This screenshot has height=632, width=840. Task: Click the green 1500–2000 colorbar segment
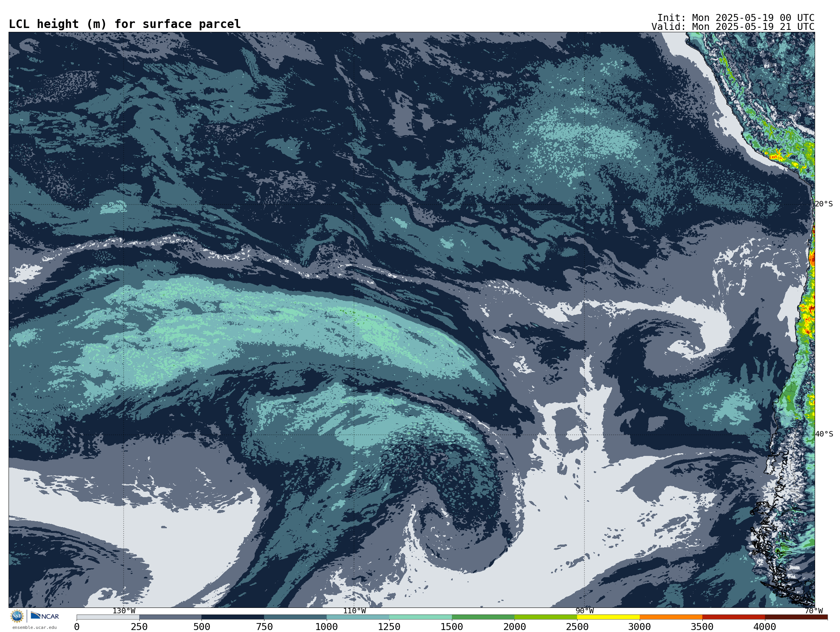click(x=483, y=617)
